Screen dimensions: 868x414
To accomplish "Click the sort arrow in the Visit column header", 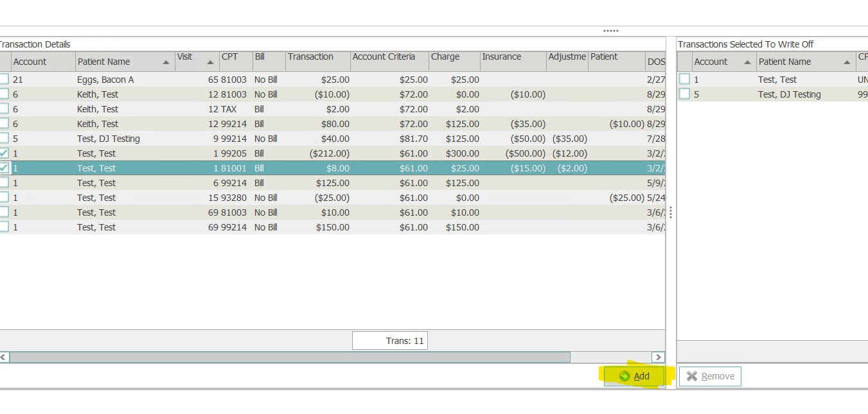I will coord(210,62).
